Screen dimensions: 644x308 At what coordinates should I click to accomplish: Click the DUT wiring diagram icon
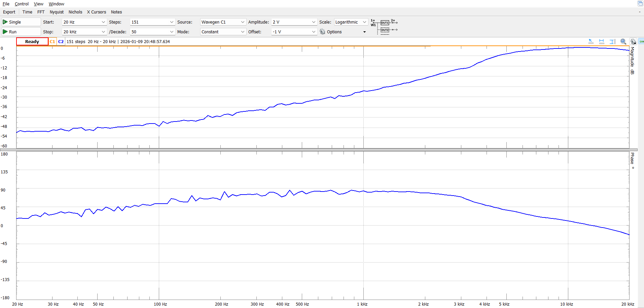pos(384,27)
